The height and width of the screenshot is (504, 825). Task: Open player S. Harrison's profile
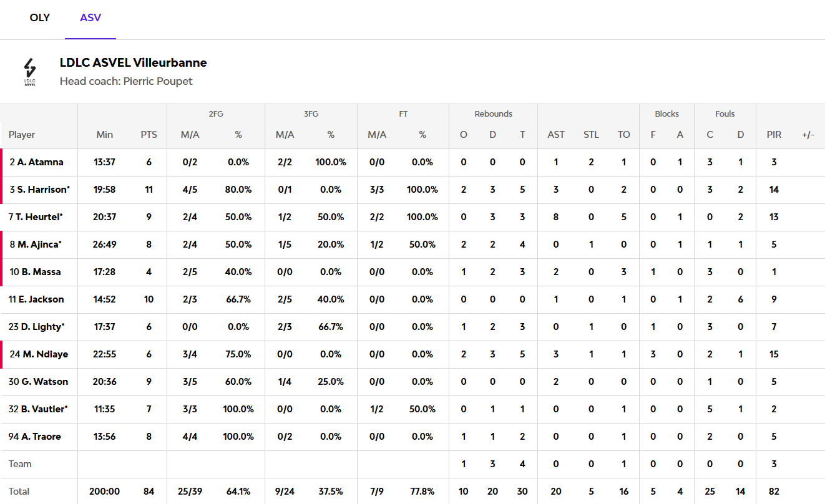point(42,190)
